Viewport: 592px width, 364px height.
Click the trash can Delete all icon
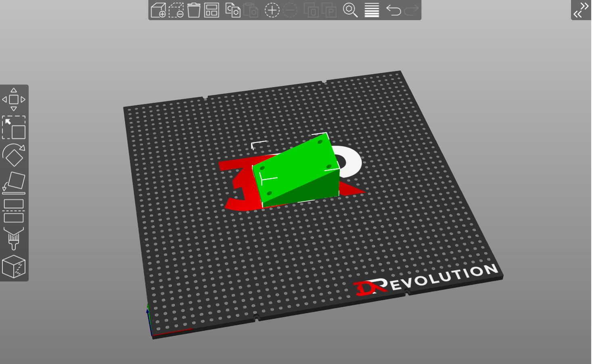pyautogui.click(x=194, y=10)
